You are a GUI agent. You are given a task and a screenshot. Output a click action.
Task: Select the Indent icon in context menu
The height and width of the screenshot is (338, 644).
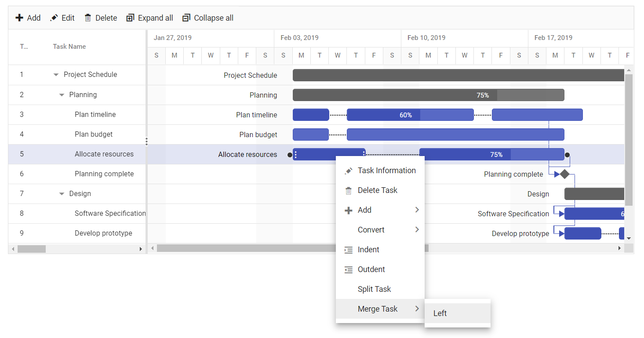pyautogui.click(x=349, y=250)
